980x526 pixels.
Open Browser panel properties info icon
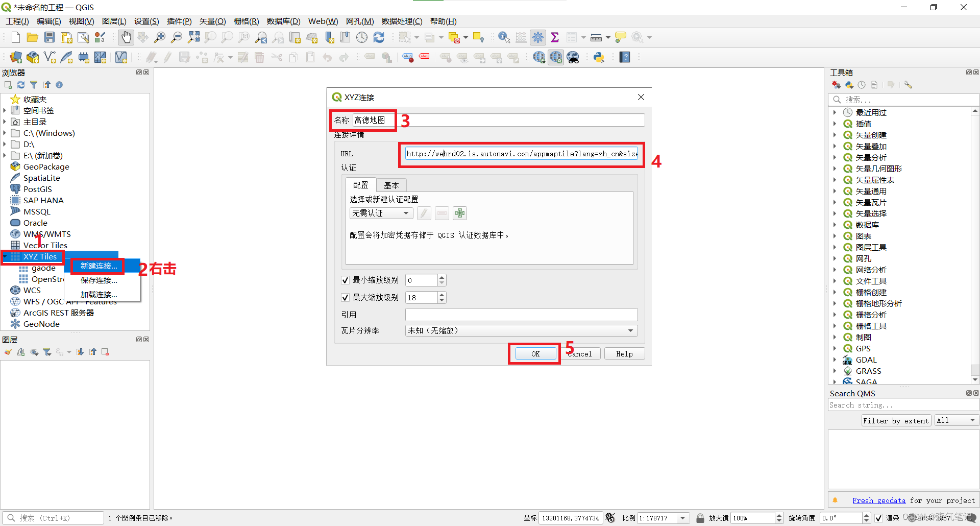point(59,85)
